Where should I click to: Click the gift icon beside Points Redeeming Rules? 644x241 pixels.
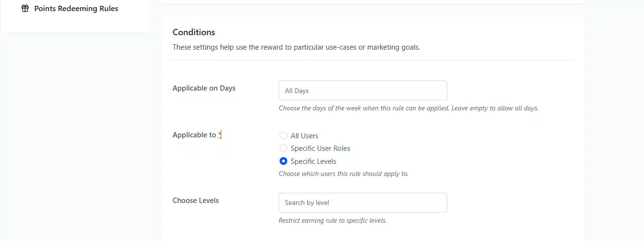point(25,9)
